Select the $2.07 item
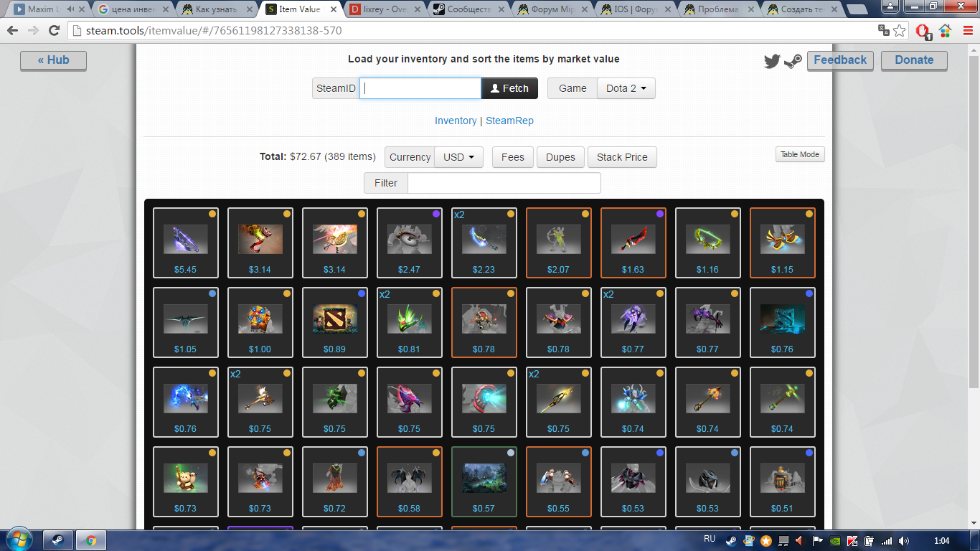Image resolution: width=980 pixels, height=551 pixels. (x=559, y=243)
